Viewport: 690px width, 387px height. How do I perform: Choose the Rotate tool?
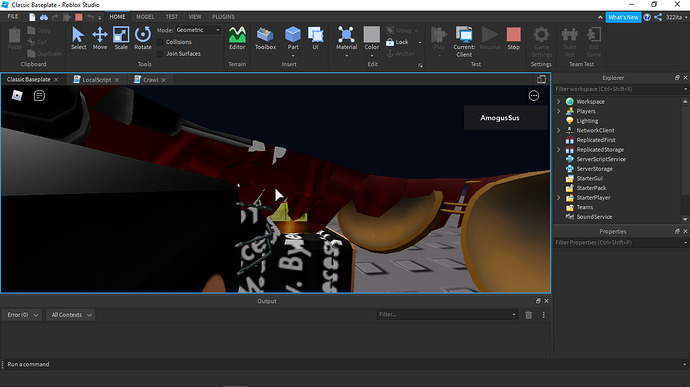tap(143, 38)
